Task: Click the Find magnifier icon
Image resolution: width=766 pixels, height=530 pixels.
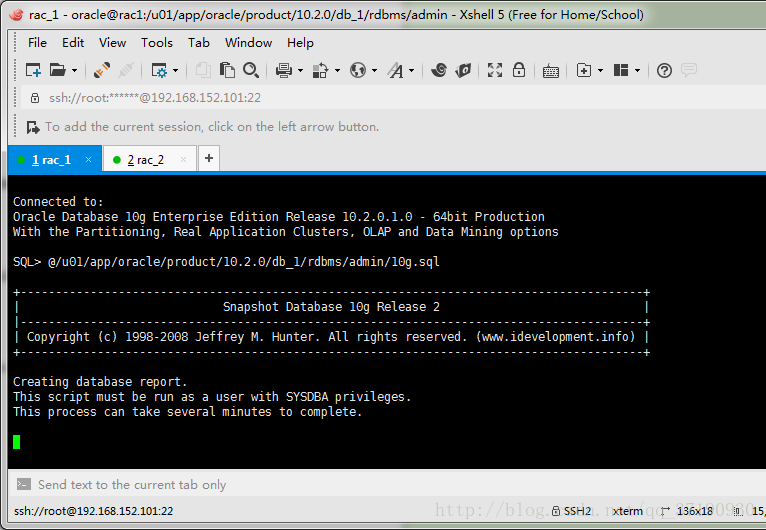Action: tap(251, 70)
